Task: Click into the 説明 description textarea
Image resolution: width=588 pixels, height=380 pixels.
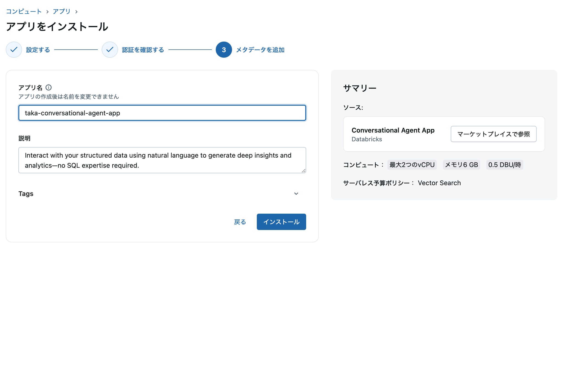Action: pyautogui.click(x=162, y=160)
